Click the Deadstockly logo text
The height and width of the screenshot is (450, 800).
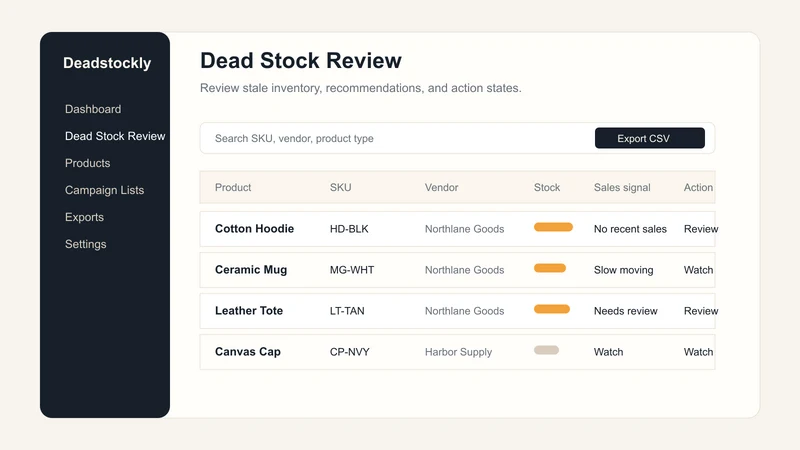[x=107, y=63]
